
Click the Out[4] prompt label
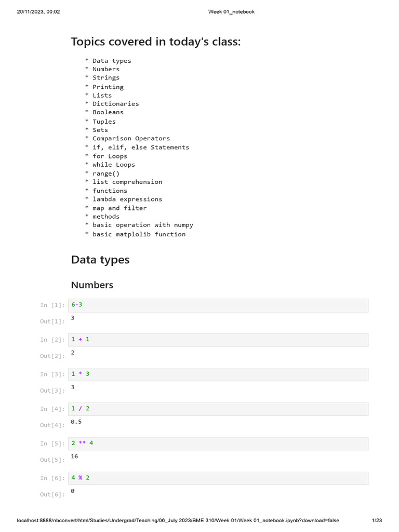pos(52,425)
